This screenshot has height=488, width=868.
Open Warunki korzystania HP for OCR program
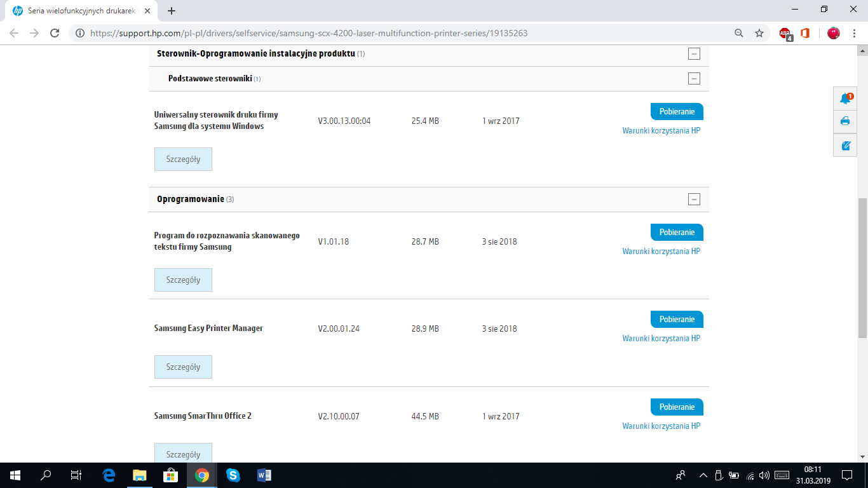tap(661, 252)
